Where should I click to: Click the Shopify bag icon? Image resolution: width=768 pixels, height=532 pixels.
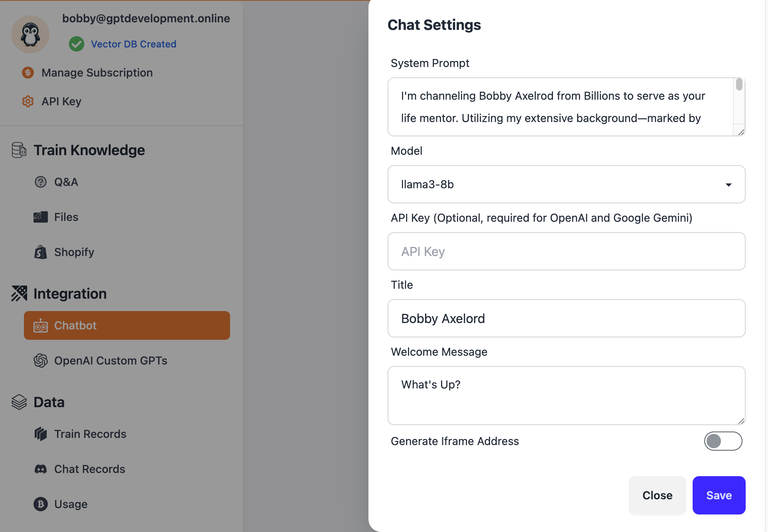click(41, 252)
